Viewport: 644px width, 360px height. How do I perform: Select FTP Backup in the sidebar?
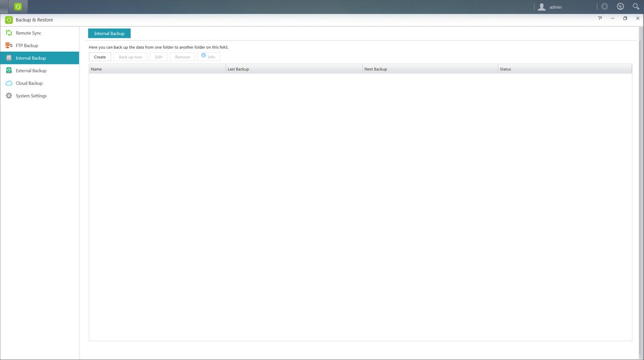tap(39, 45)
